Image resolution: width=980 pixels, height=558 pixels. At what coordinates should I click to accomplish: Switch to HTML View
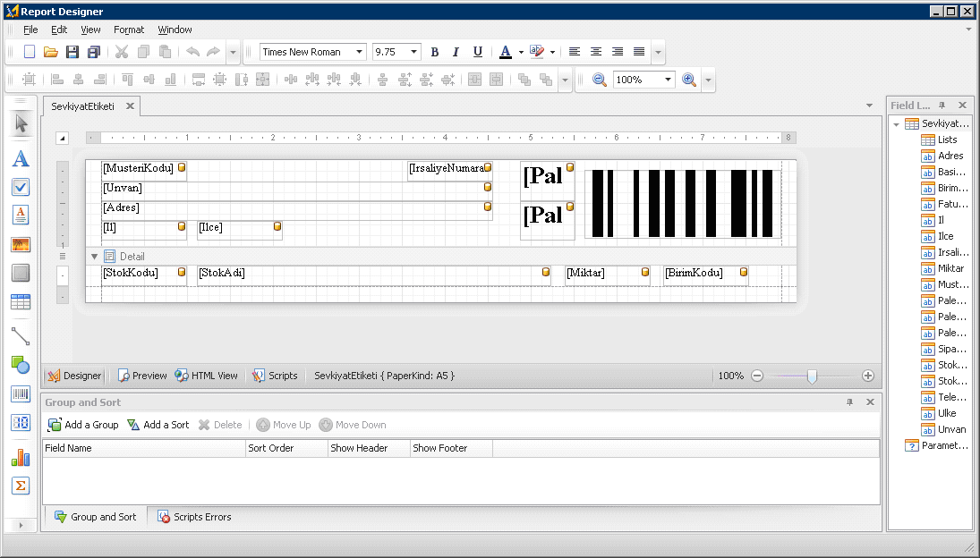[206, 376]
